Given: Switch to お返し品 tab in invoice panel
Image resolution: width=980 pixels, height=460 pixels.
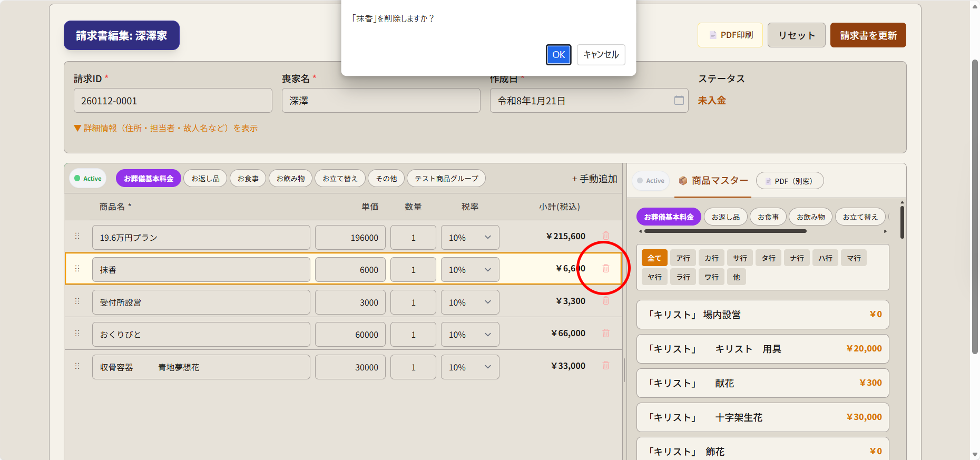Looking at the screenshot, I should point(205,179).
